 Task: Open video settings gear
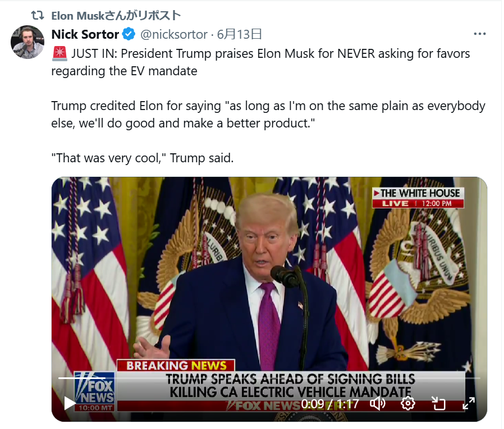coord(407,403)
